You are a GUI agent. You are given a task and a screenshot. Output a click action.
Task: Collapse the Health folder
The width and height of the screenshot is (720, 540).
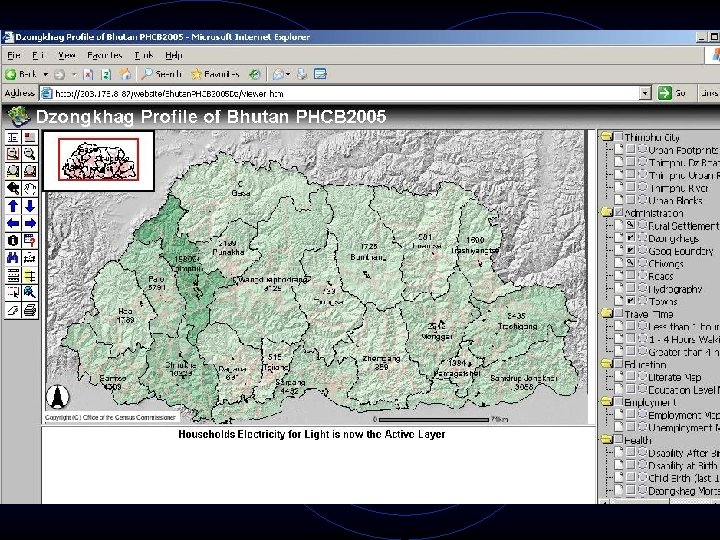pyautogui.click(x=607, y=439)
